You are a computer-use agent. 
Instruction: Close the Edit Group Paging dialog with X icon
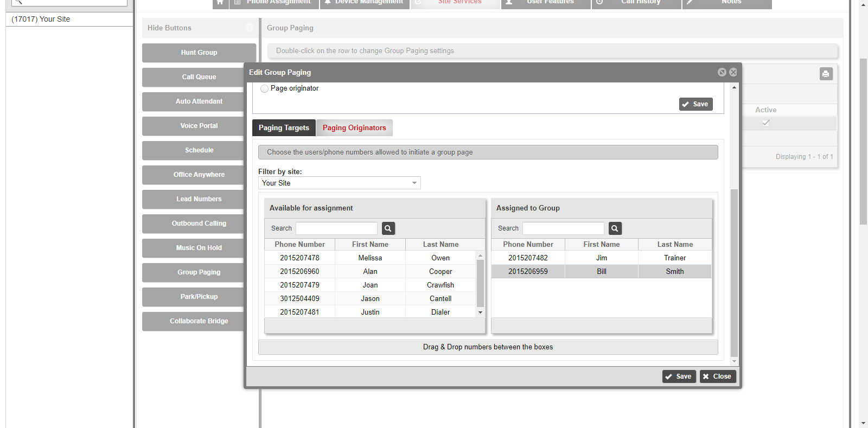tap(733, 72)
